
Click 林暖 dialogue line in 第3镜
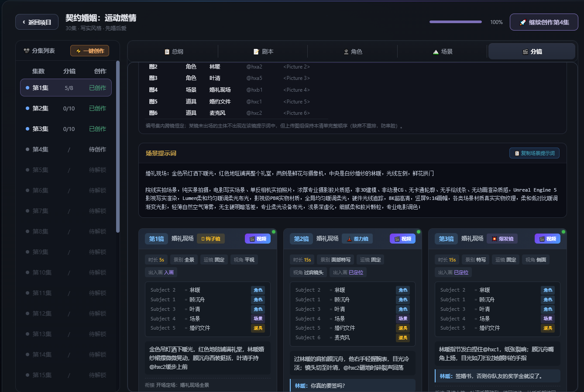tap(498, 376)
